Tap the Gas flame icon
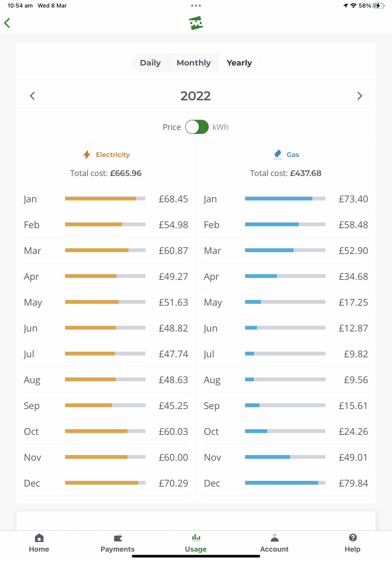 tap(278, 154)
